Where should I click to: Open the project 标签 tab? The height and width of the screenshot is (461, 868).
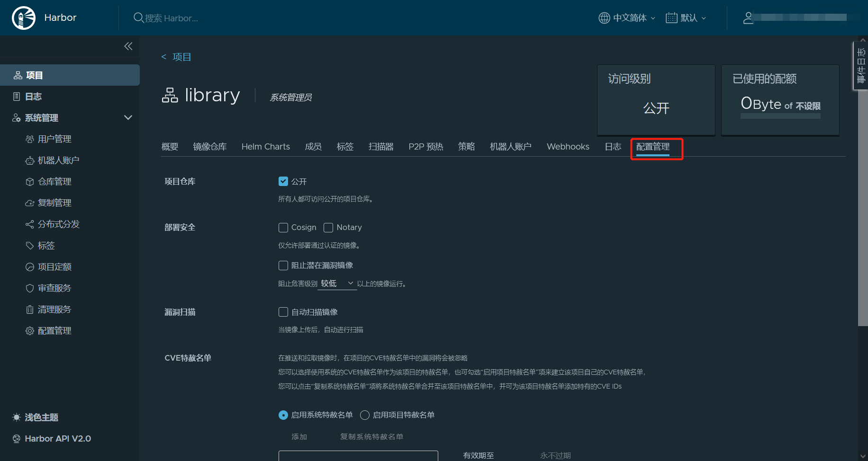pos(345,147)
